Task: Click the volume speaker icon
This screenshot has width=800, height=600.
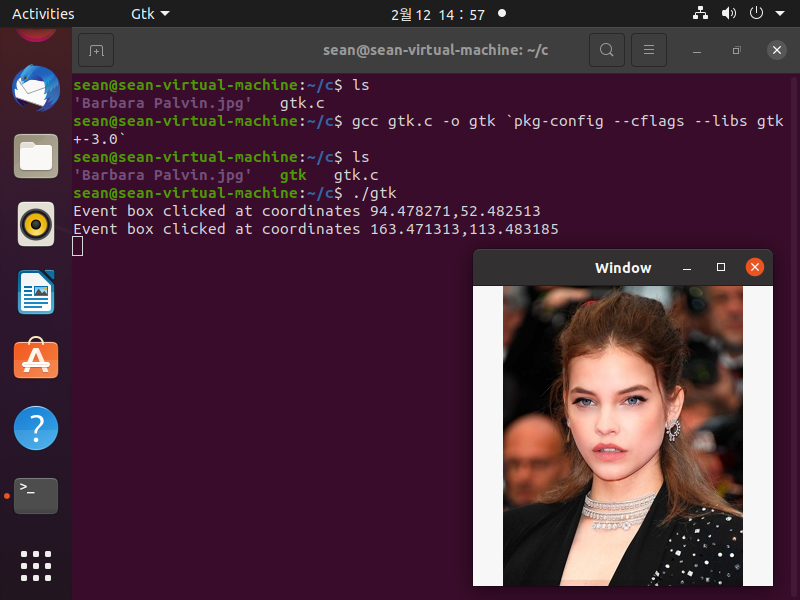Action: (x=729, y=13)
